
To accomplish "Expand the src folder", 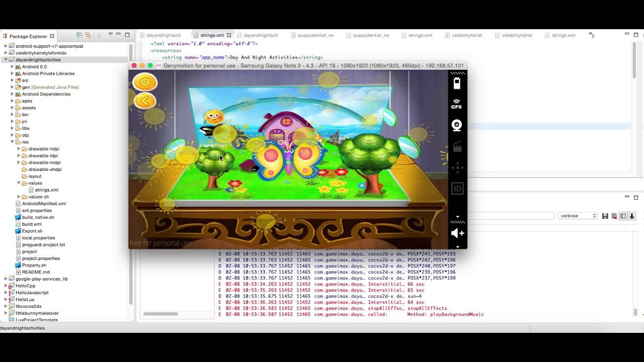I will pos(12,80).
